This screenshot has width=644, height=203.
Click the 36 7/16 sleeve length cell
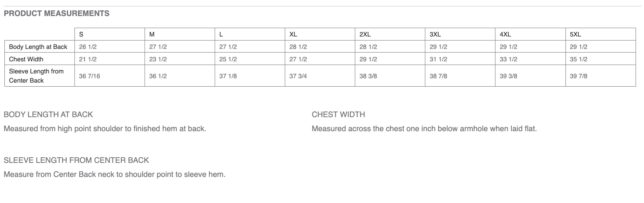point(89,76)
